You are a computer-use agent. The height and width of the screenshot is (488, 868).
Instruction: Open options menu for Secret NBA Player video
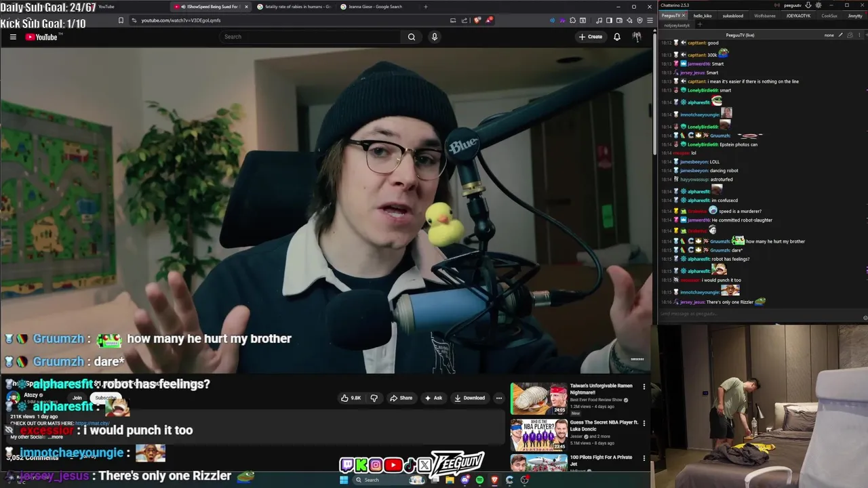[x=644, y=424]
